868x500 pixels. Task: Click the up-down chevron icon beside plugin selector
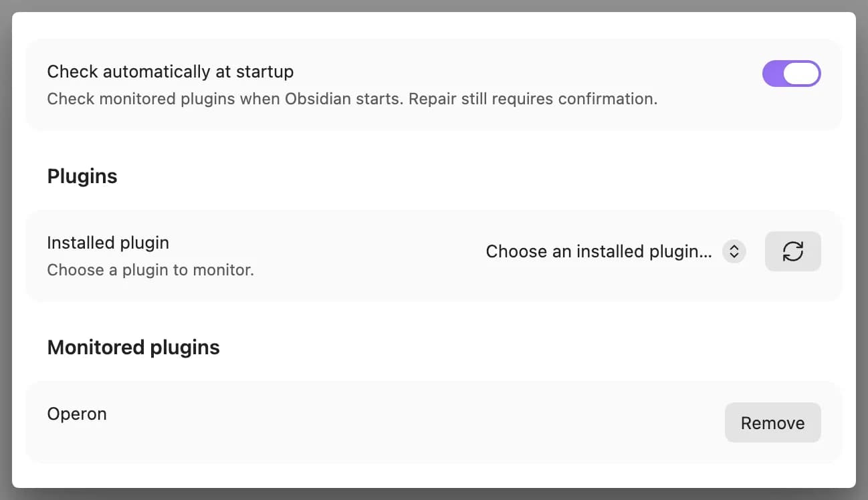[734, 251]
